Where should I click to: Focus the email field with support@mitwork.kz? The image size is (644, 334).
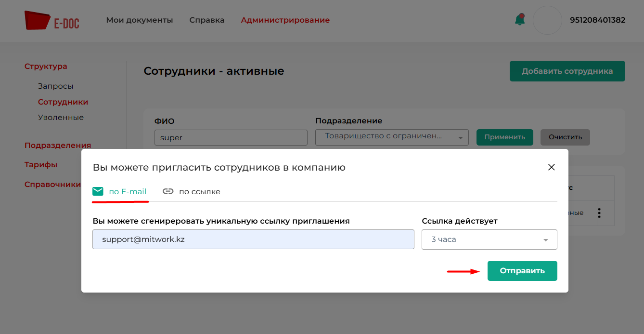[253, 240]
